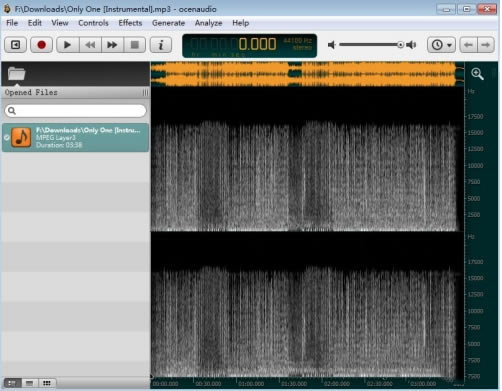Fast forward the audio playback
Image resolution: width=502 pixels, height=391 pixels.
112,45
